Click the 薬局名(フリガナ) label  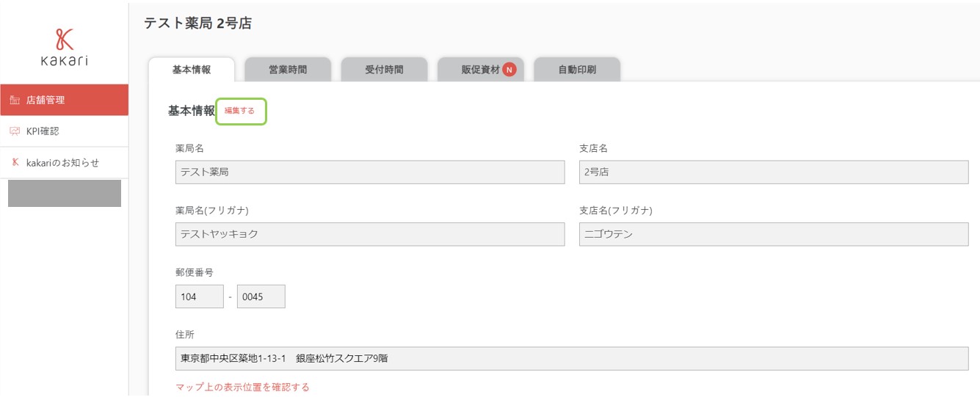pos(212,211)
